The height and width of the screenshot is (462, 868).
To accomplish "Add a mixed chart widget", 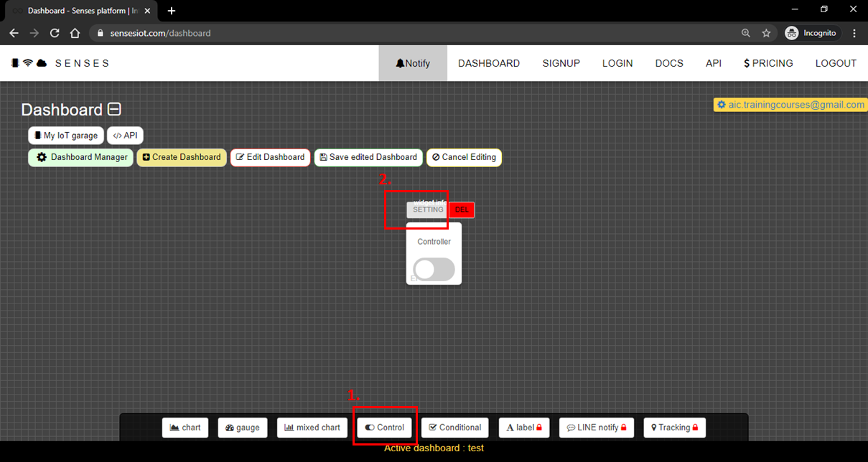I will (312, 428).
